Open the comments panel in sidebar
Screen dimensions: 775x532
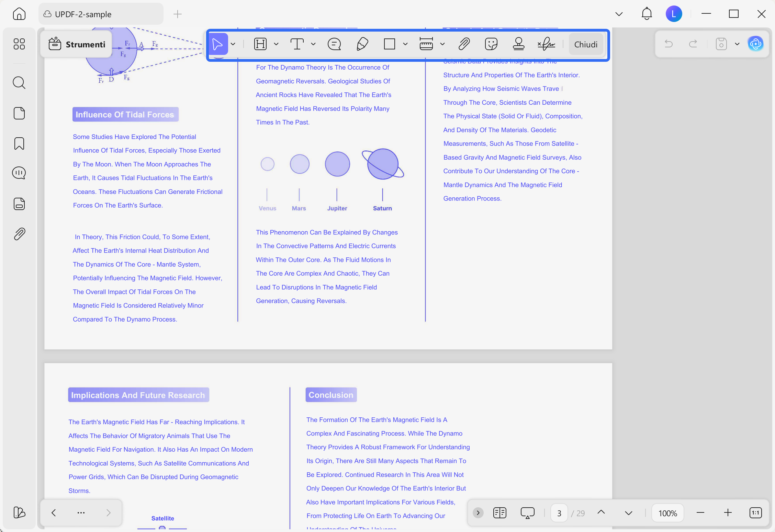[19, 173]
